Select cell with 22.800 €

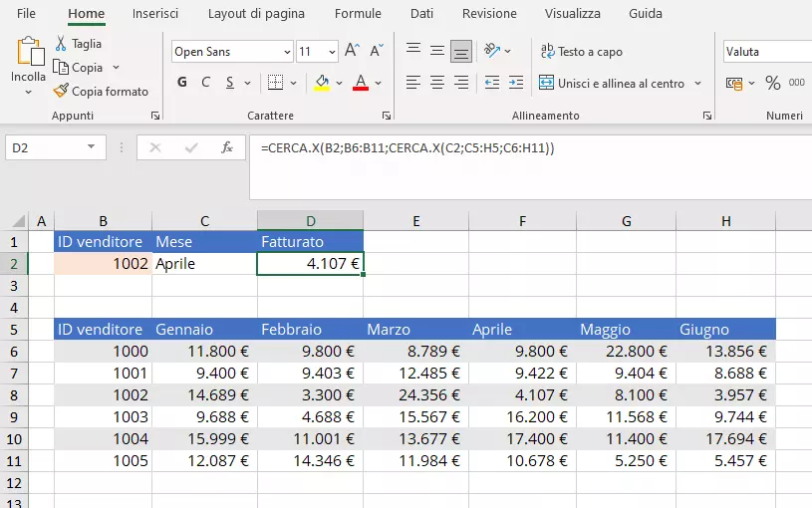pyautogui.click(x=626, y=351)
